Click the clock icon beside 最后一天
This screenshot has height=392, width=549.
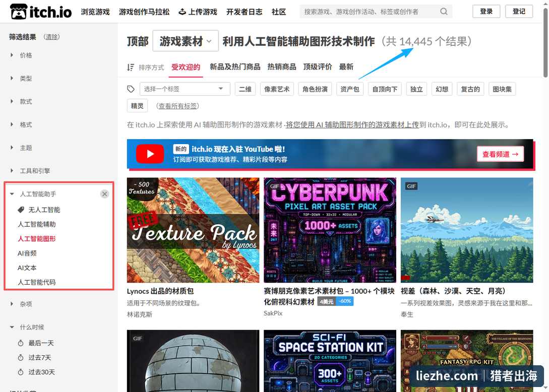point(21,343)
